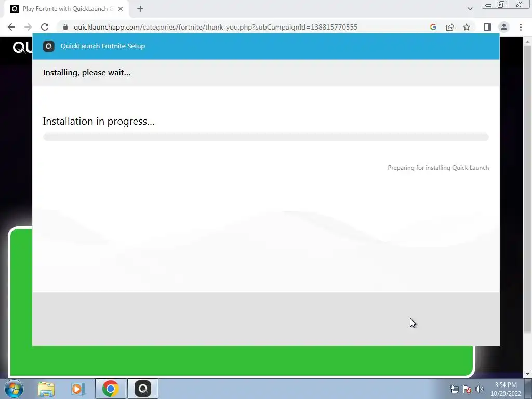The height and width of the screenshot is (399, 532).
Task: Click the browser back arrow
Action: [x=11, y=27]
